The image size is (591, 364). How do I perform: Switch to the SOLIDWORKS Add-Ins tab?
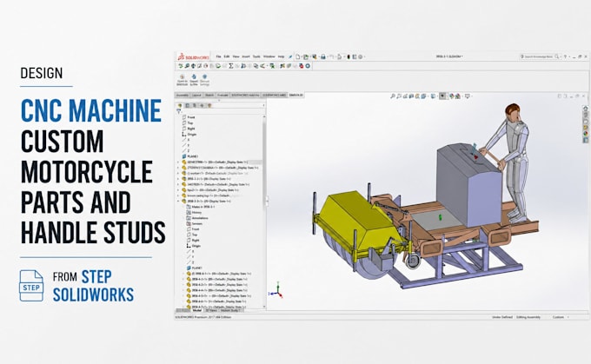[245, 96]
